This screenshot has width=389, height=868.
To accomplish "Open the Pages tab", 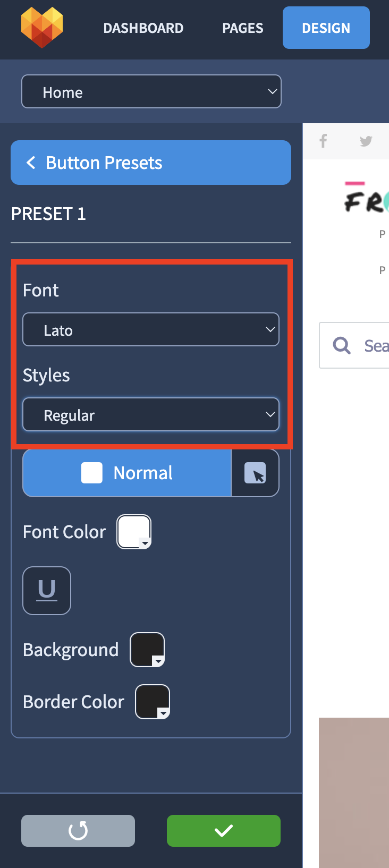I will point(242,28).
